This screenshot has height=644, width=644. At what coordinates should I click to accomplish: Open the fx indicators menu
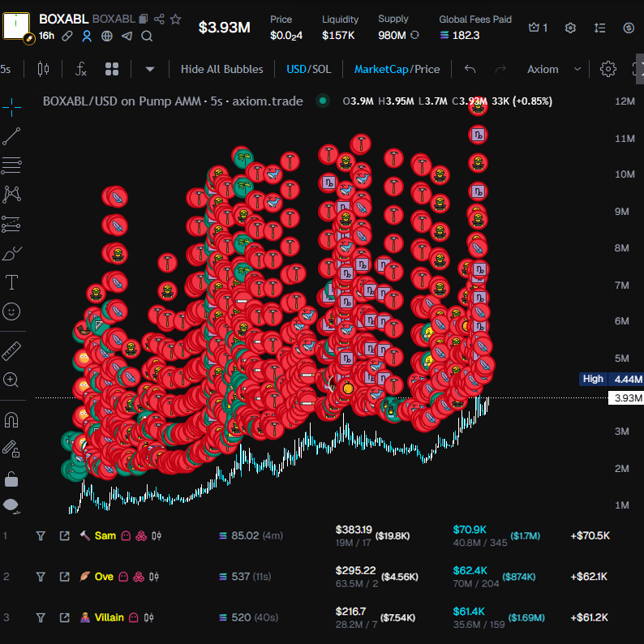click(x=81, y=69)
